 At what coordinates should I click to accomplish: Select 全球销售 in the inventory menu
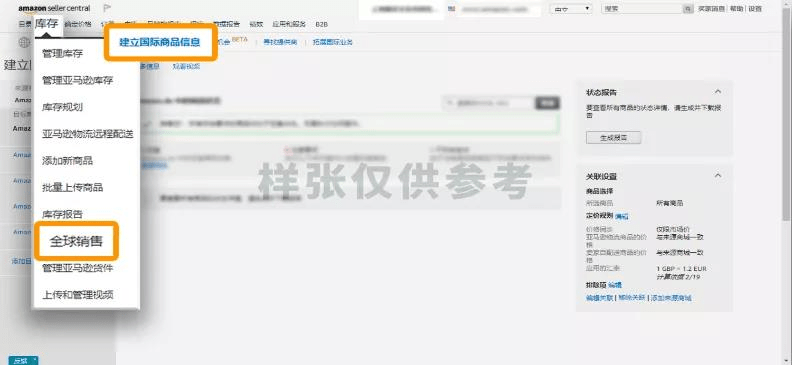[x=76, y=241]
